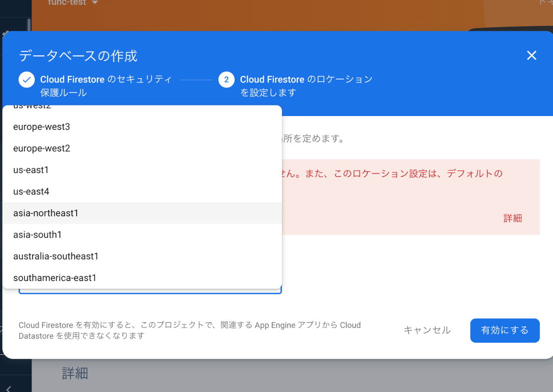
Task: Select southamerica-east1 location
Action: point(142,278)
